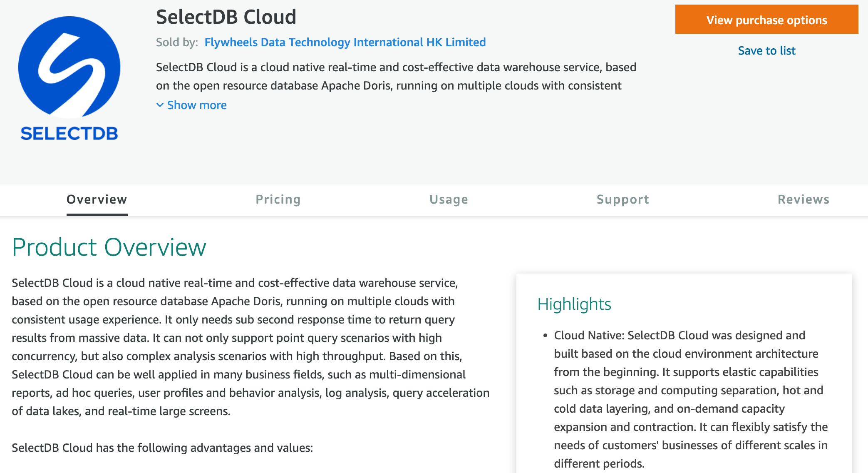
Task: Click the Product Overview heading
Action: point(109,247)
